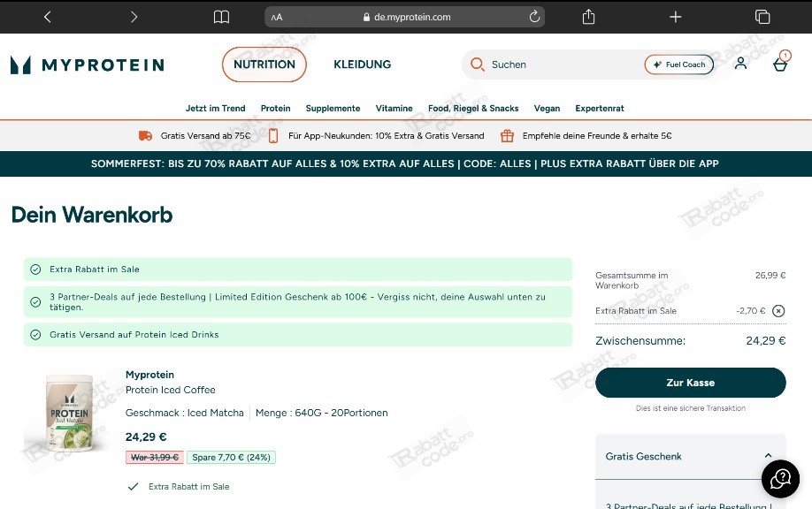The height and width of the screenshot is (509, 812).
Task: Click the 3 Partner-Deals notice text
Action: [298, 302]
